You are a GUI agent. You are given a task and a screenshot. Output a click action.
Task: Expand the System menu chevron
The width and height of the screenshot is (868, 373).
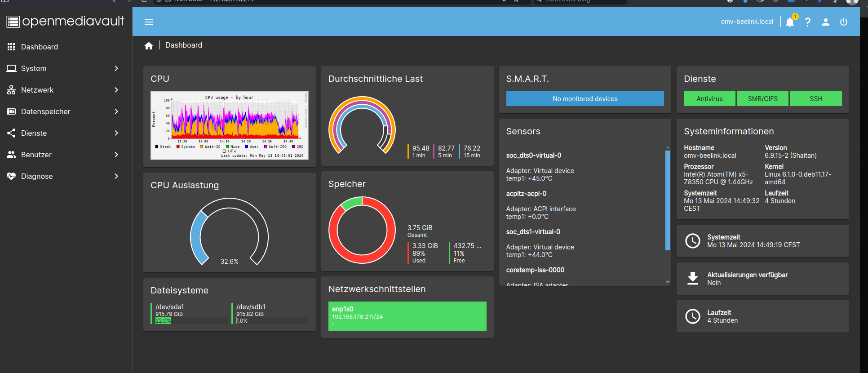[x=116, y=68]
